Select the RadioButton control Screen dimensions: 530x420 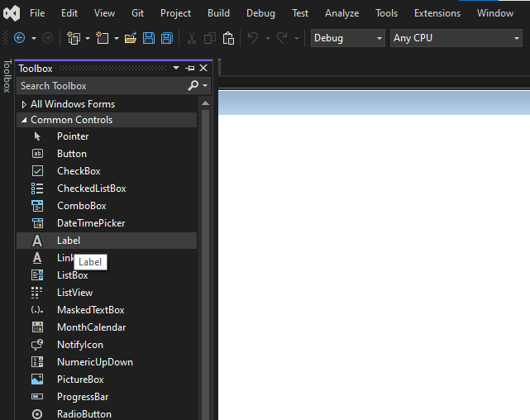pyautogui.click(x=107, y=414)
